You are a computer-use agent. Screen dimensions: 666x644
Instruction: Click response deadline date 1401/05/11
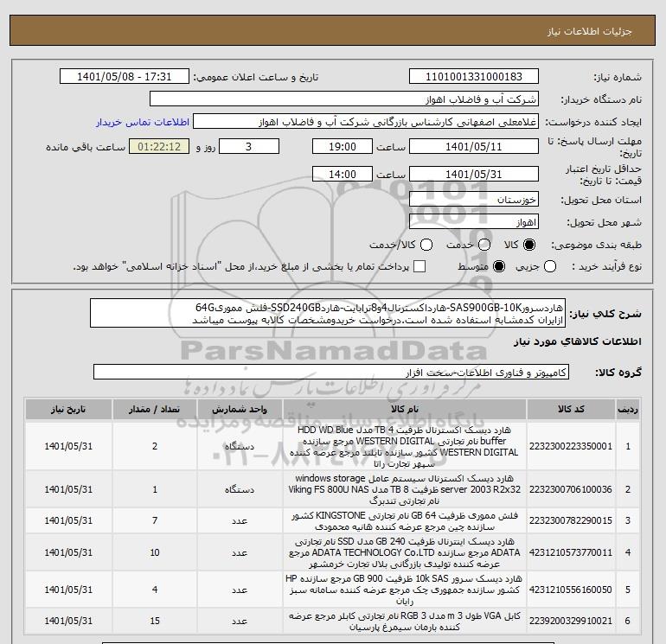(474, 146)
